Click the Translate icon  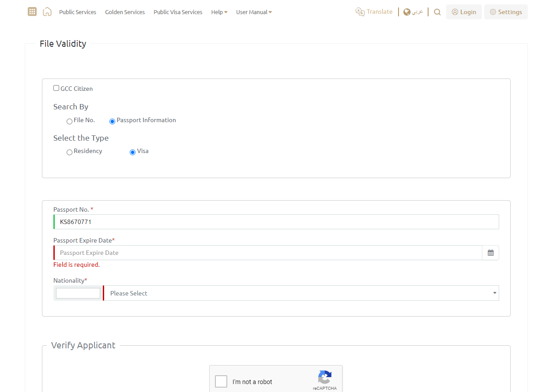pyautogui.click(x=360, y=12)
